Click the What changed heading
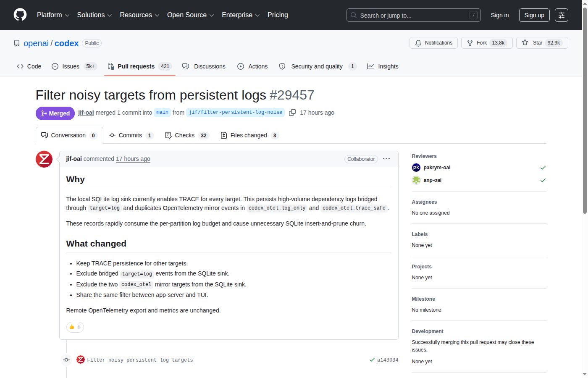The image size is (588, 378). [96, 244]
